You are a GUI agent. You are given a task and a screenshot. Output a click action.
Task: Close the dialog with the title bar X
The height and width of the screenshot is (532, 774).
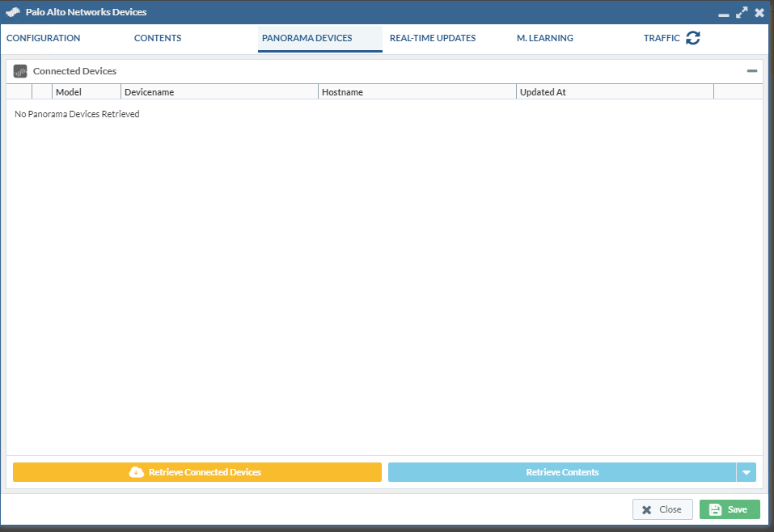759,12
